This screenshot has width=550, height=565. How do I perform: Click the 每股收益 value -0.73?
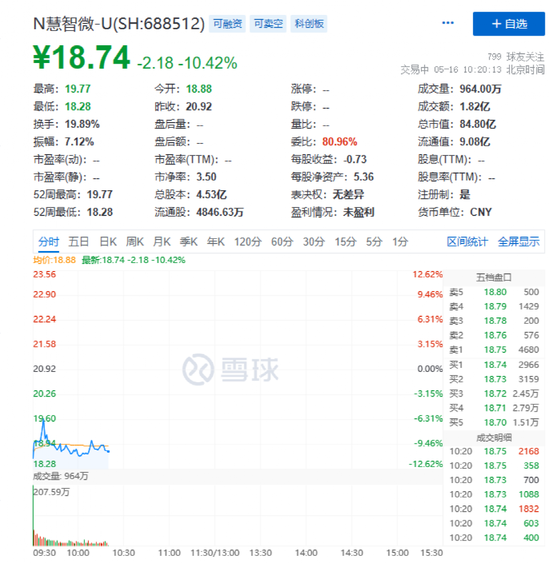point(355,159)
